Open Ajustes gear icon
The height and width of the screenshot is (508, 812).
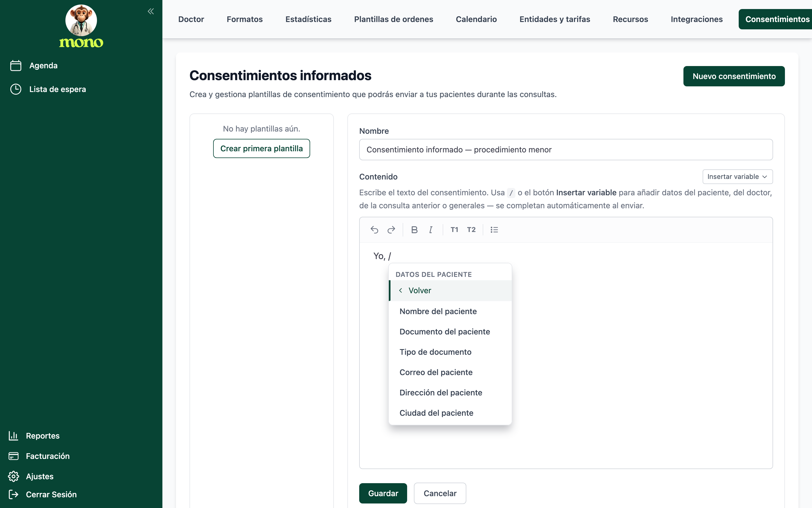[14, 476]
